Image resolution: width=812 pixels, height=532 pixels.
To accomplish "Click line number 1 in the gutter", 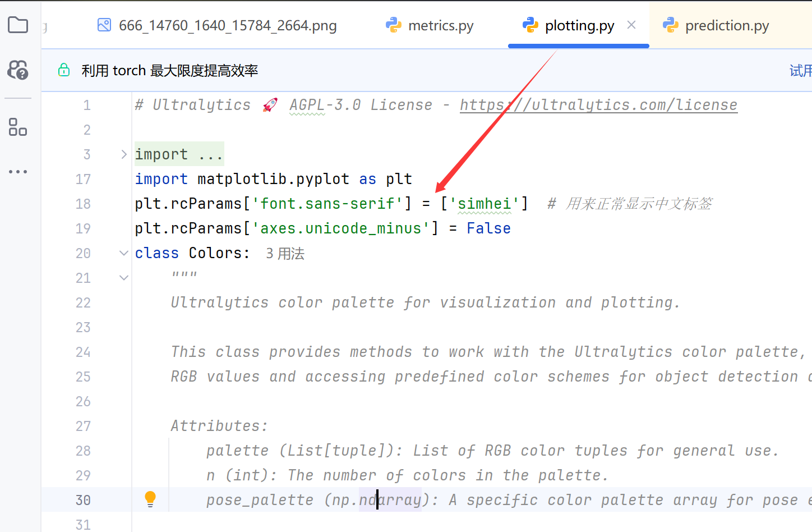I will pyautogui.click(x=87, y=105).
